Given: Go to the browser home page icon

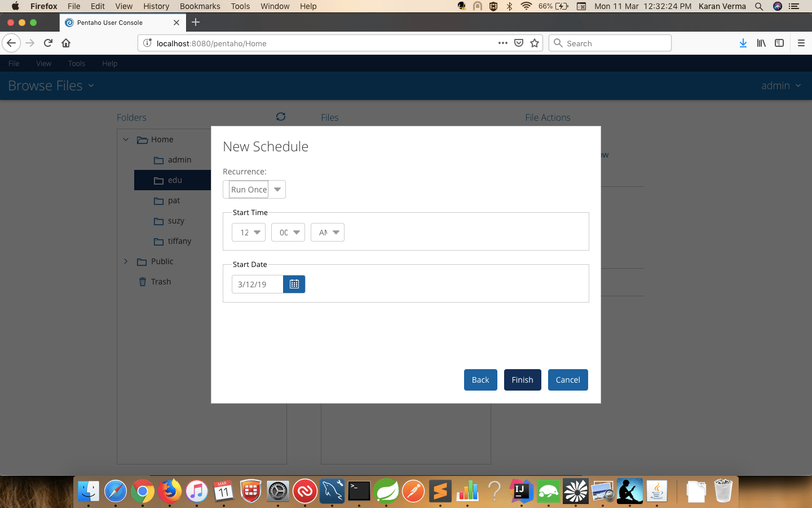Looking at the screenshot, I should (x=65, y=43).
